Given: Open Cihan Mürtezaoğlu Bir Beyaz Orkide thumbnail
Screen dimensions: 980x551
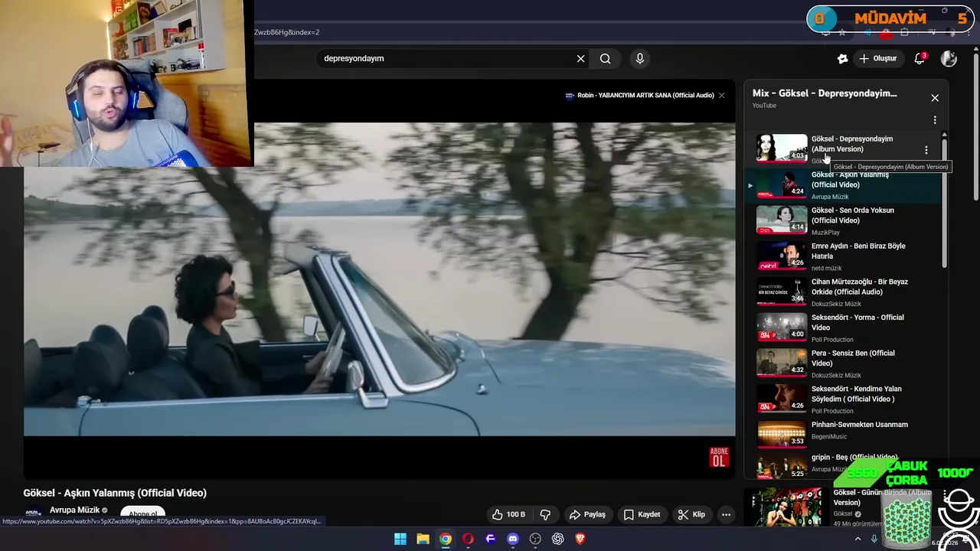Looking at the screenshot, I should pyautogui.click(x=781, y=292).
